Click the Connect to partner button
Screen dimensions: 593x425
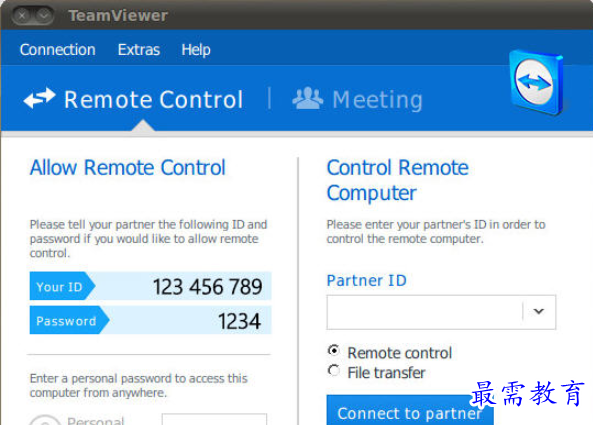(x=410, y=411)
